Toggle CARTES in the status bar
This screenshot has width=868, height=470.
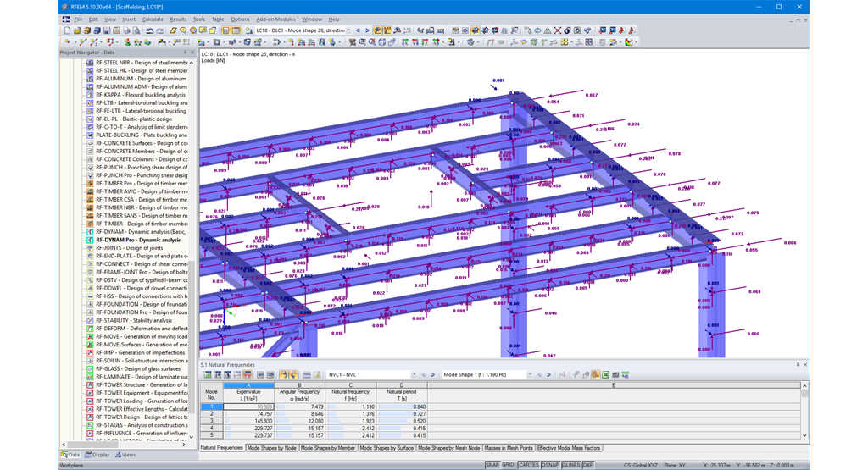529,465
